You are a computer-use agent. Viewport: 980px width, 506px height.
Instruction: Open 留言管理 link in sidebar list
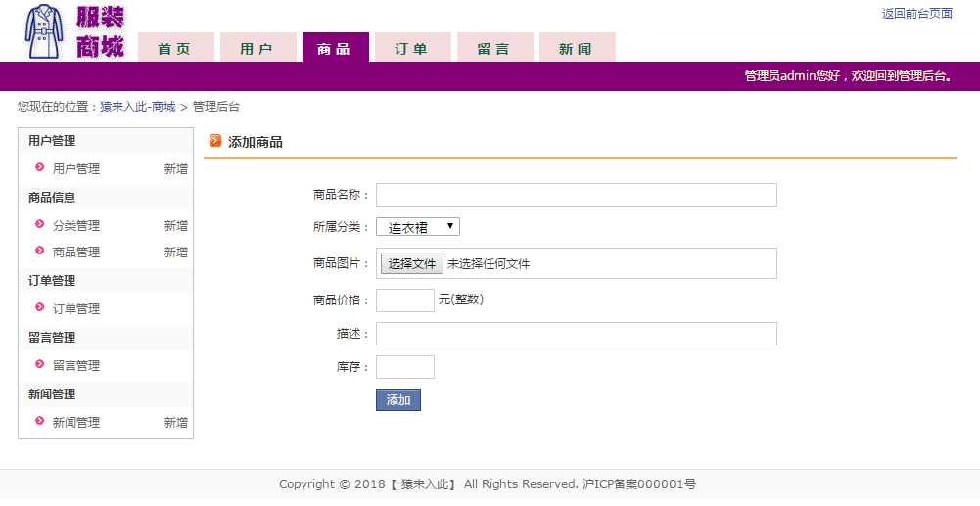76,365
